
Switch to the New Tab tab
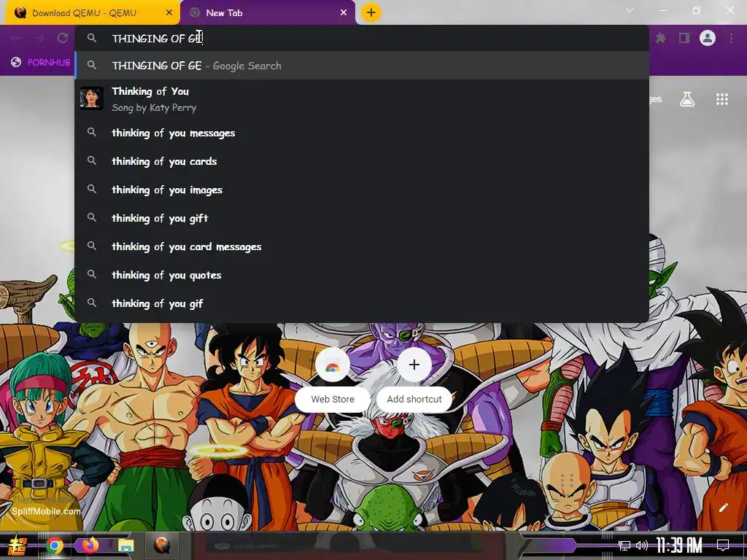tap(267, 13)
